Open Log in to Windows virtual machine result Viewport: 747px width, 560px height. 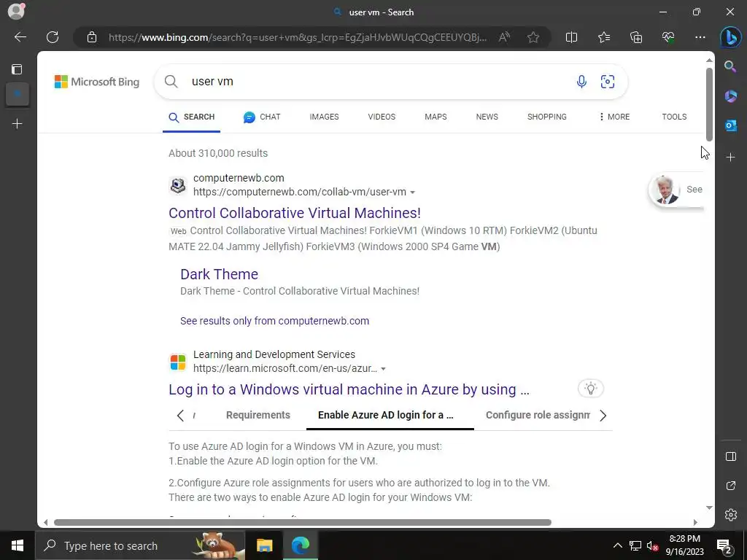[x=349, y=389]
